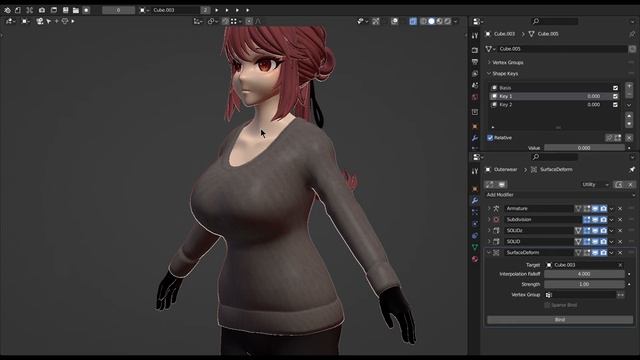
Task: Open the viewport editor type dropdown
Action: tap(10, 21)
